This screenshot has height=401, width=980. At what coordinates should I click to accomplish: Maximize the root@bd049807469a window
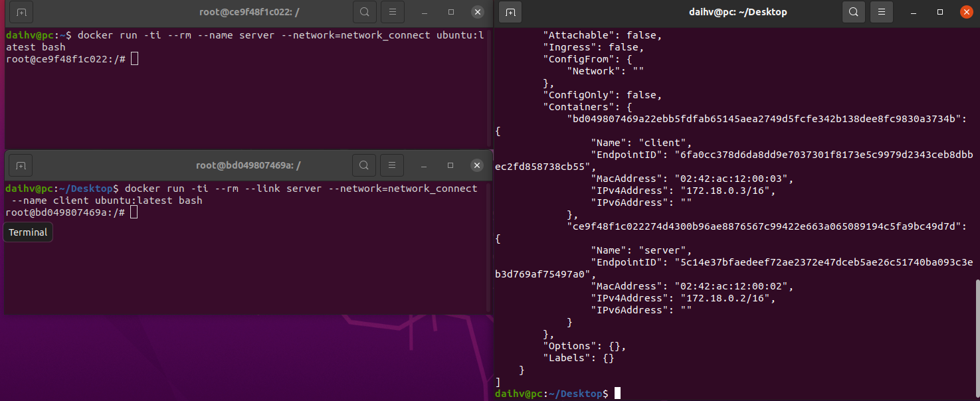coord(450,165)
